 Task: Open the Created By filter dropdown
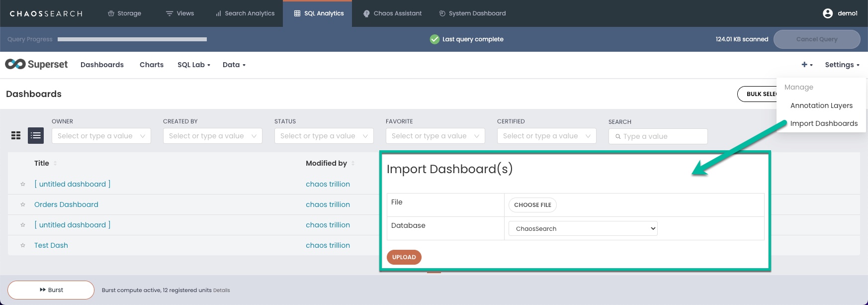click(213, 136)
